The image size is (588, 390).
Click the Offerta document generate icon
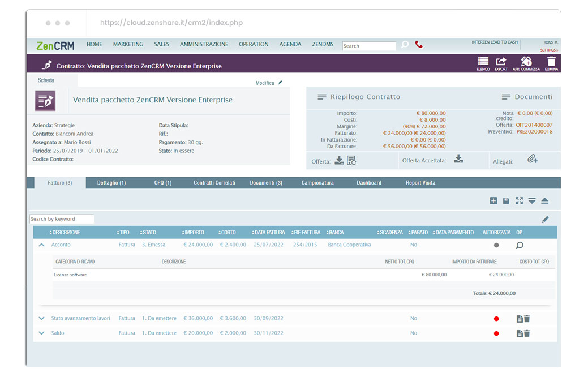(x=352, y=161)
